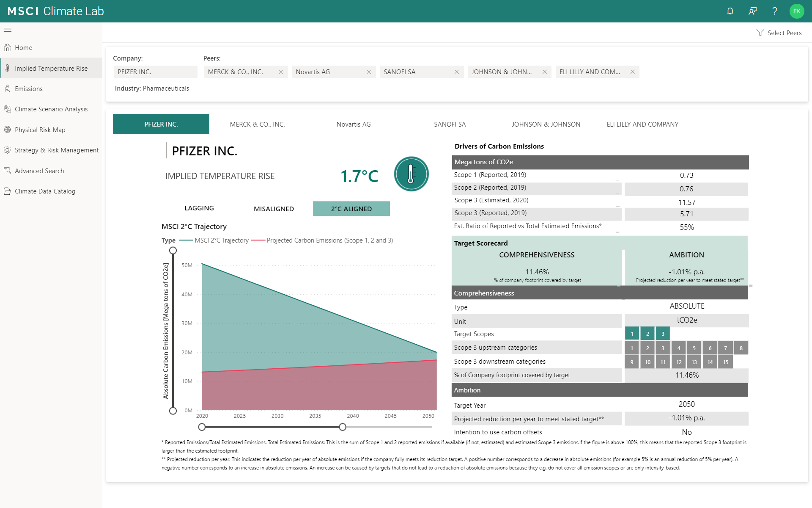Open Climate Data Catalog page
Image resolution: width=812 pixels, height=508 pixels.
tap(45, 191)
